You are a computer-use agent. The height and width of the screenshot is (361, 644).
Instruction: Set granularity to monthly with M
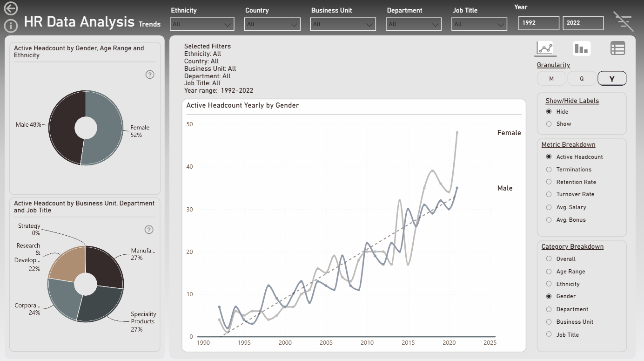[x=551, y=79]
